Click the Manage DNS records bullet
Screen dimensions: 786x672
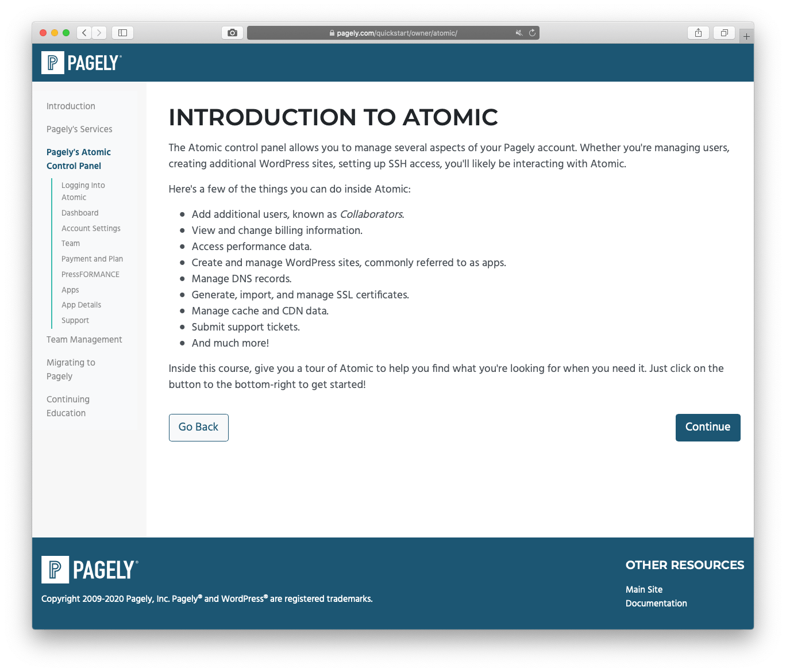[241, 279]
